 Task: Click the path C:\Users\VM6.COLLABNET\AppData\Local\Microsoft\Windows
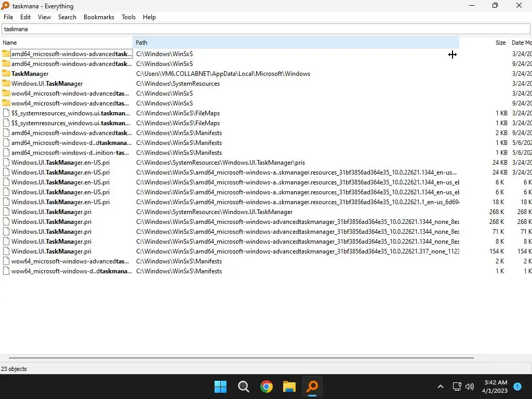[x=223, y=74]
